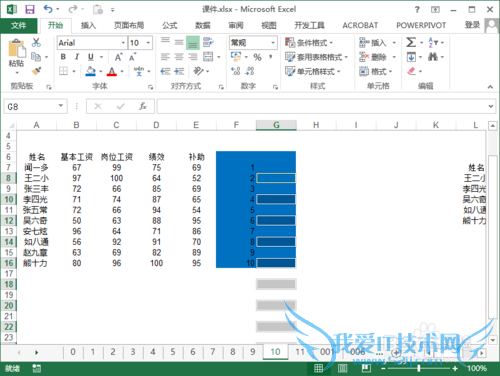
Task: Toggle Underline formatting
Action: [90, 57]
